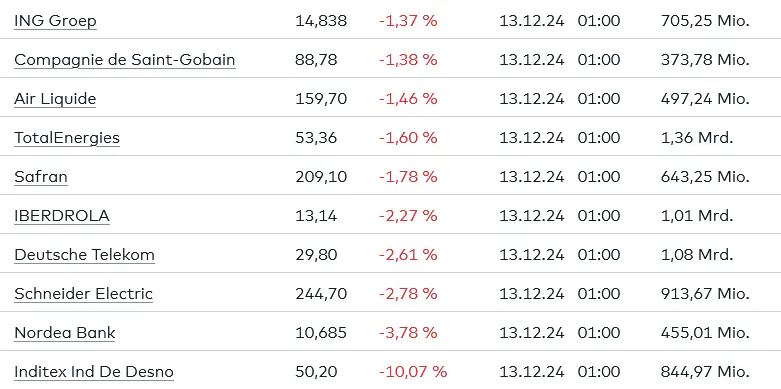Click the 1,01 Mrd. IBERDROLA volume

697,216
